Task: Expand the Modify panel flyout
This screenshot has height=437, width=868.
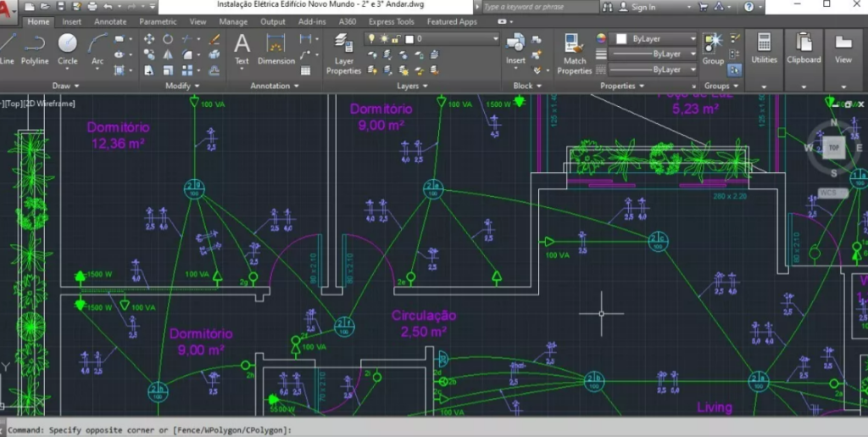Action: click(x=181, y=86)
